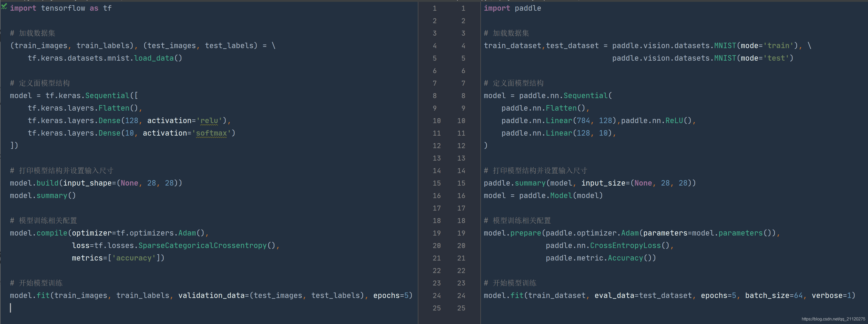Click validation_data argument in left pane

211,296
